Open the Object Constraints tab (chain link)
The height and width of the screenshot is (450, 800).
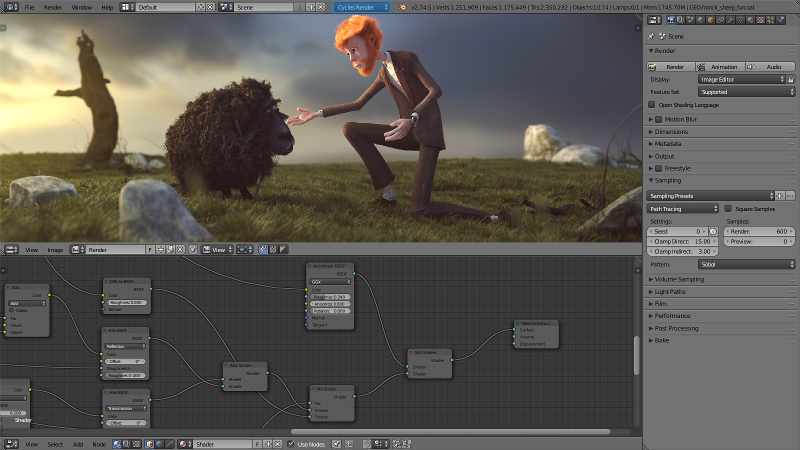click(x=720, y=20)
